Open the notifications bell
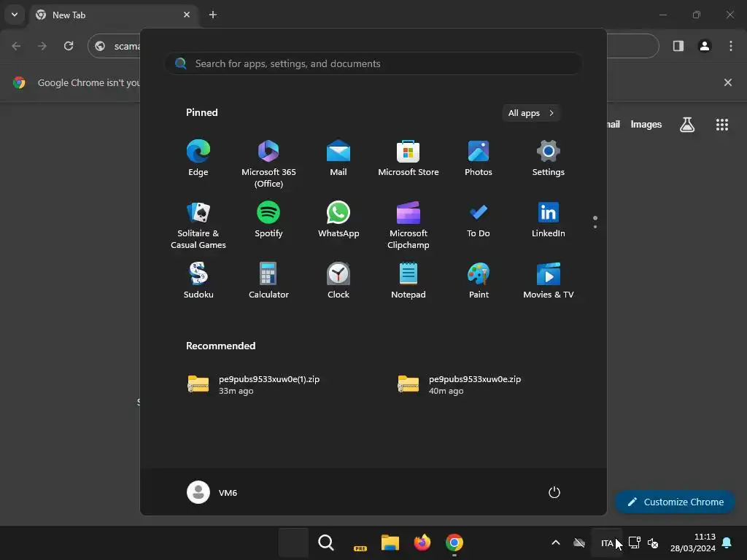This screenshot has width=747, height=560. pyautogui.click(x=727, y=542)
